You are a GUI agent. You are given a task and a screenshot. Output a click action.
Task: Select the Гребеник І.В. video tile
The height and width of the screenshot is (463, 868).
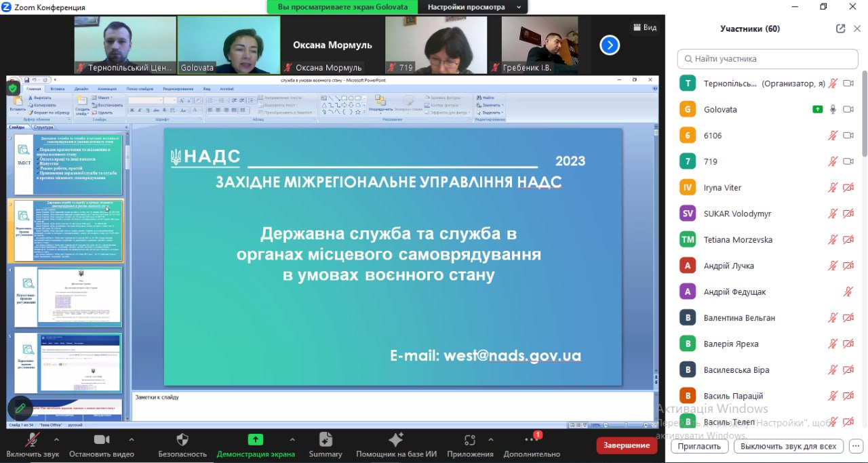click(540, 45)
